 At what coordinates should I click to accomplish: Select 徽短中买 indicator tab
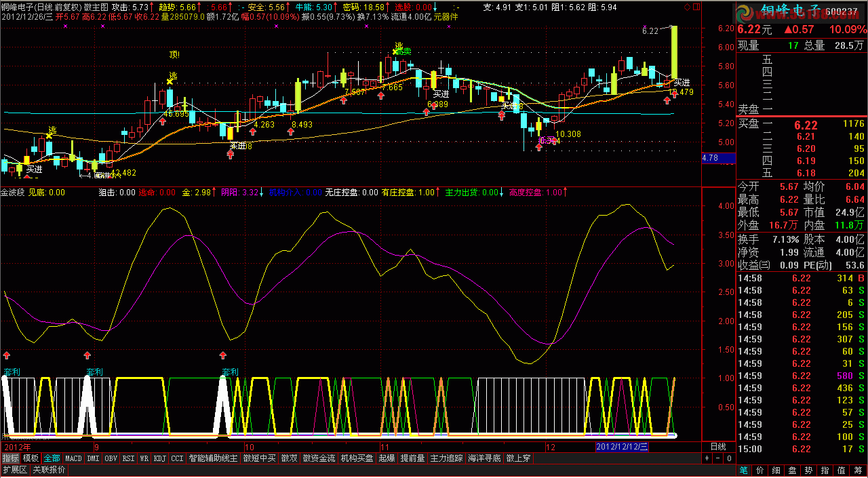[x=260, y=458]
